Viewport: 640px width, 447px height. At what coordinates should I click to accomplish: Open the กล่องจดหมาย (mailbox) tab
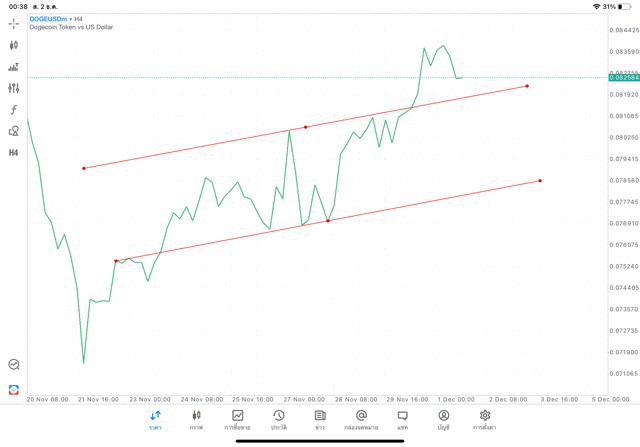361,420
